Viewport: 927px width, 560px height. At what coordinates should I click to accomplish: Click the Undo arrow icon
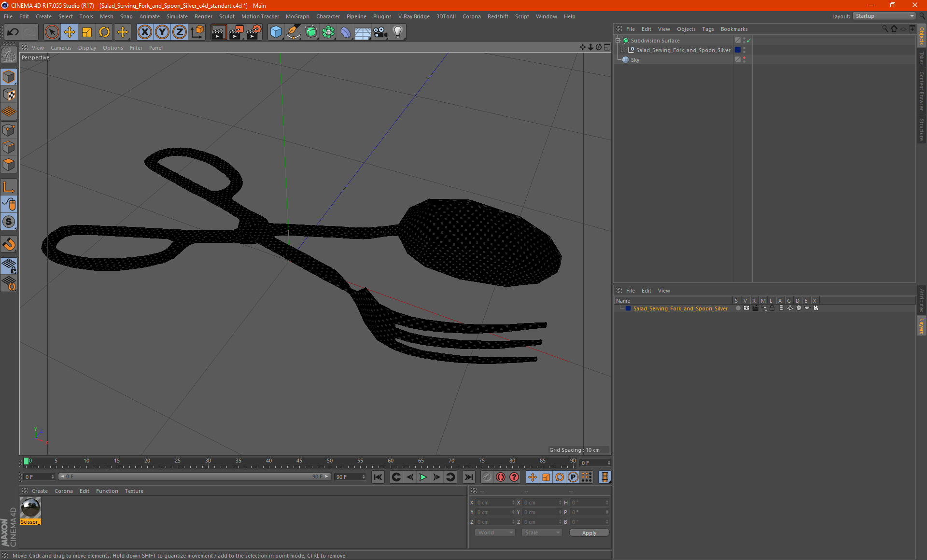13,32
